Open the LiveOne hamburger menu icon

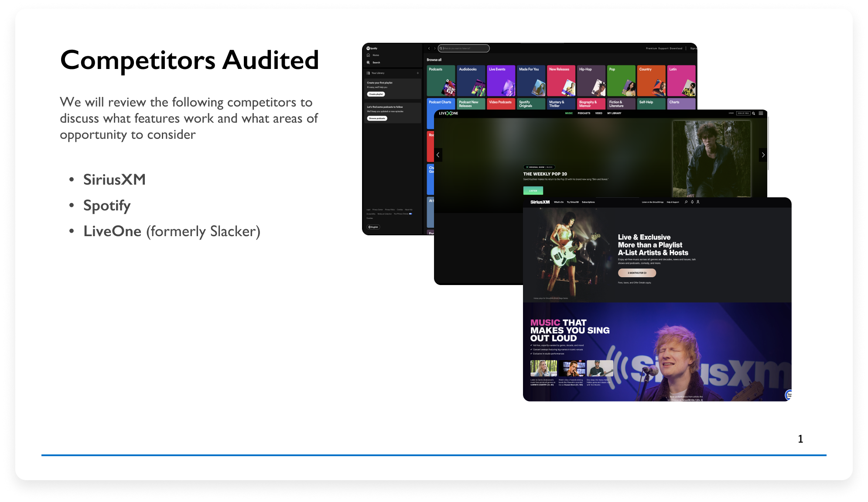[x=761, y=113]
